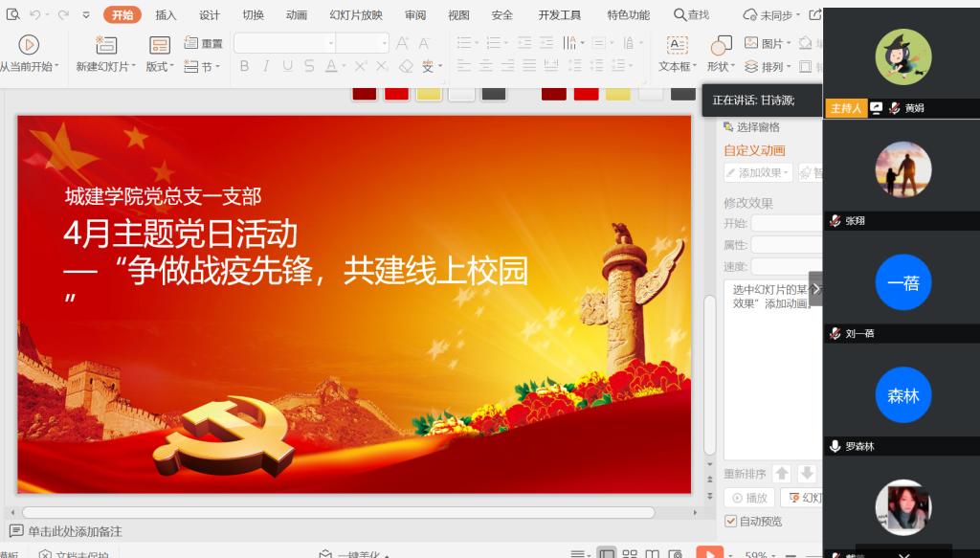
Task: Open the 视图 ribbon tab
Action: click(458, 15)
